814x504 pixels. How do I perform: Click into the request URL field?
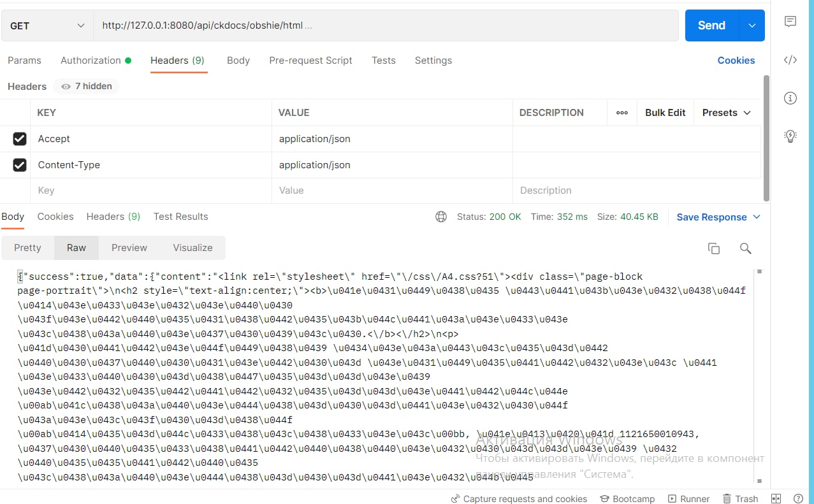click(386, 25)
